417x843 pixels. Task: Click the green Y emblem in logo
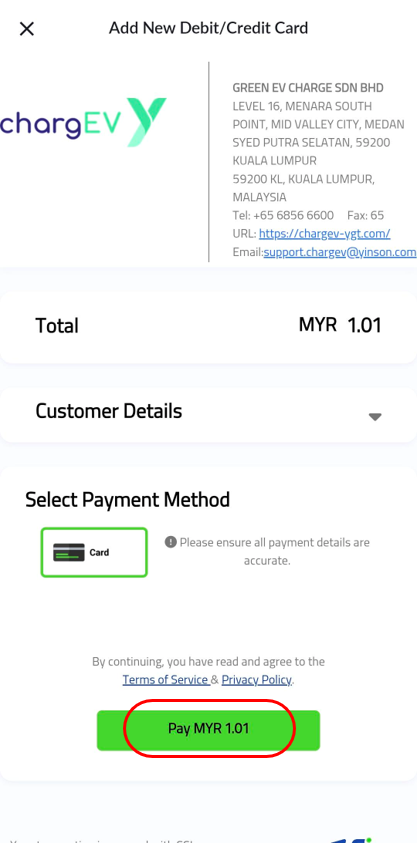point(147,122)
